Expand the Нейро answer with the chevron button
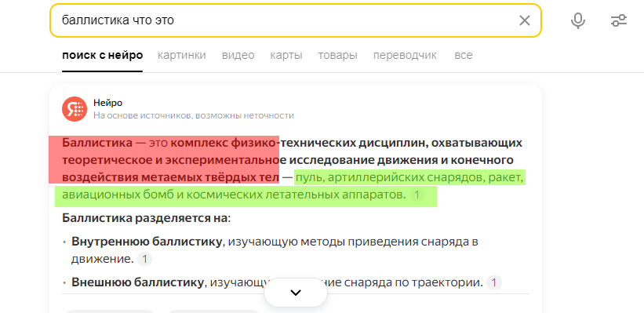 point(296,293)
